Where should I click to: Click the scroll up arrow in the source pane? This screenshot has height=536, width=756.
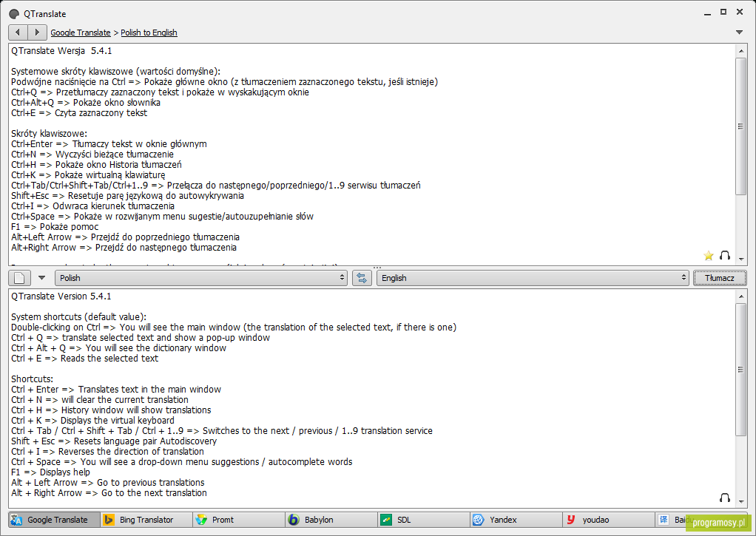coord(741,50)
